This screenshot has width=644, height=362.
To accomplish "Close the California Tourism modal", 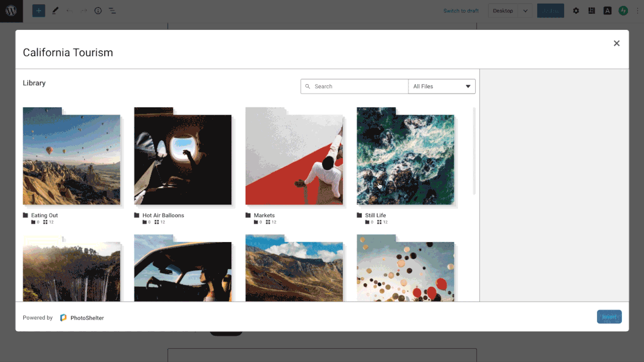I will point(617,43).
